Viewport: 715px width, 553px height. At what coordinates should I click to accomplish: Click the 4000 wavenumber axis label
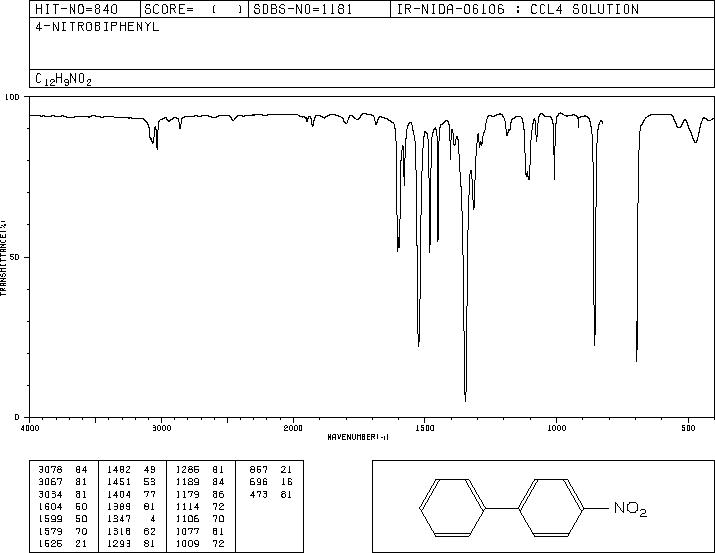[x=30, y=428]
